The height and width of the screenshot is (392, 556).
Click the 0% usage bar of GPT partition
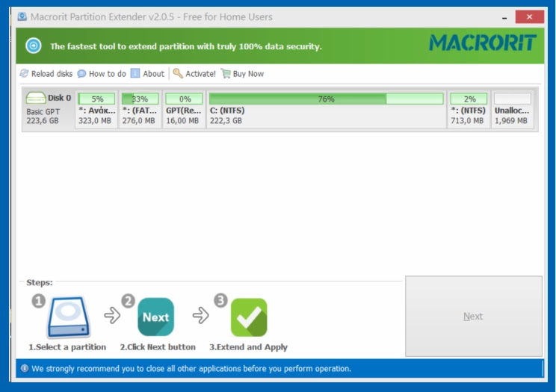pyautogui.click(x=184, y=99)
